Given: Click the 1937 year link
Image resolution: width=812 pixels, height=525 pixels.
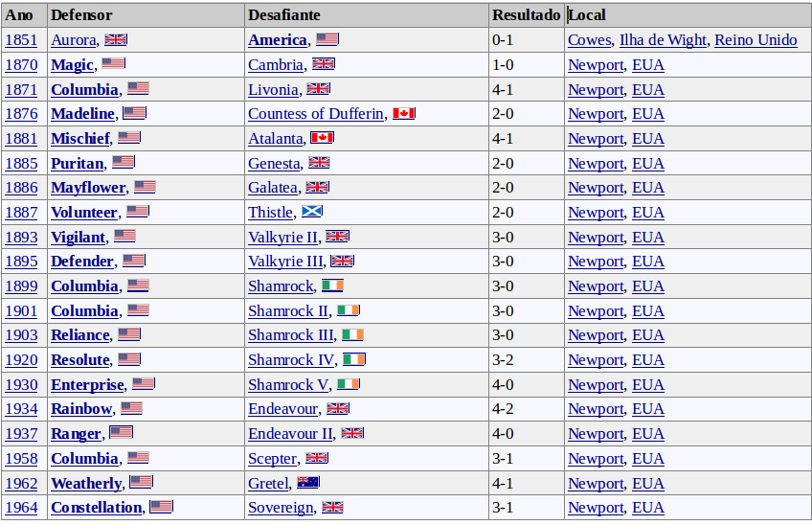Looking at the screenshot, I should coord(21,434).
